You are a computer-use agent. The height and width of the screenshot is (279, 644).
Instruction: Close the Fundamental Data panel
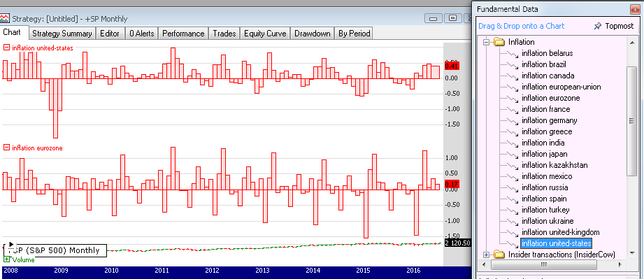click(x=635, y=9)
